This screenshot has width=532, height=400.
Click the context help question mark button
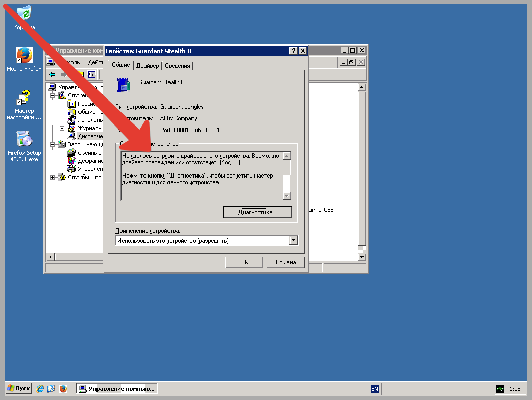(293, 51)
